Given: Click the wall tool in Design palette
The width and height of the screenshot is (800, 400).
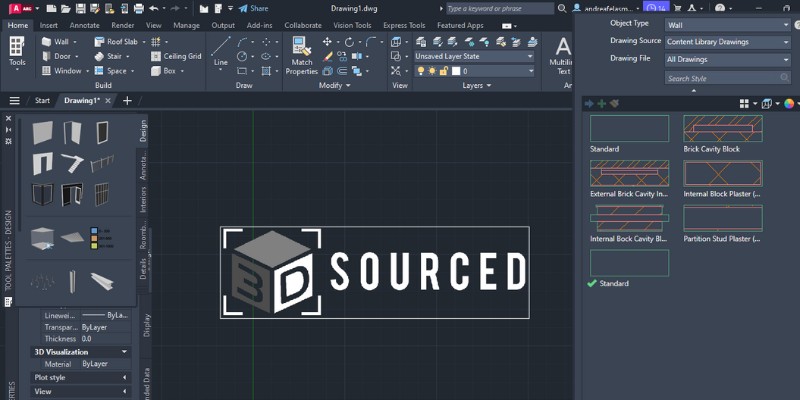Looking at the screenshot, I should click(x=42, y=133).
